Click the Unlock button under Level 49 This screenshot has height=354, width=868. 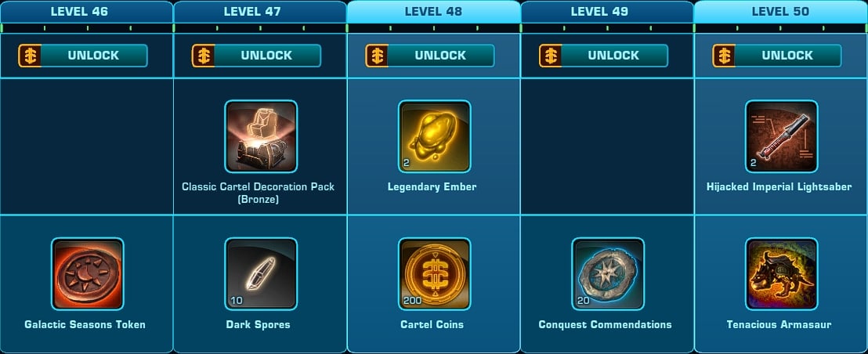[x=603, y=56]
